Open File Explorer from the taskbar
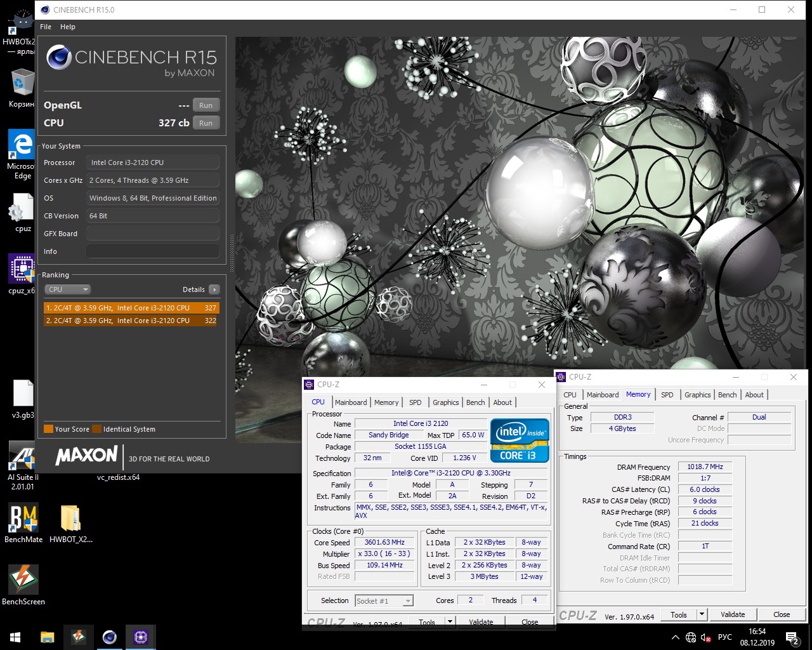Image resolution: width=812 pixels, height=650 pixels. coord(47,637)
